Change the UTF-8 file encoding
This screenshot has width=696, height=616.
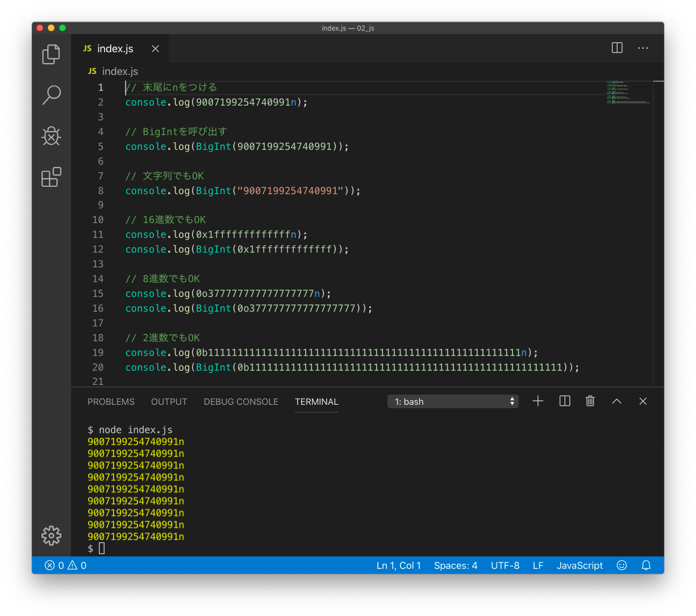click(505, 565)
